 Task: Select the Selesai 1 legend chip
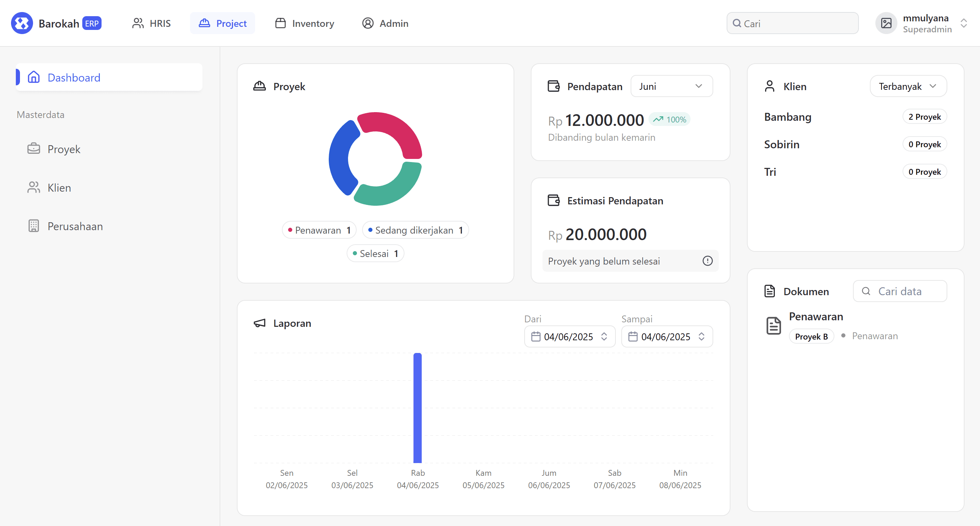pos(375,253)
